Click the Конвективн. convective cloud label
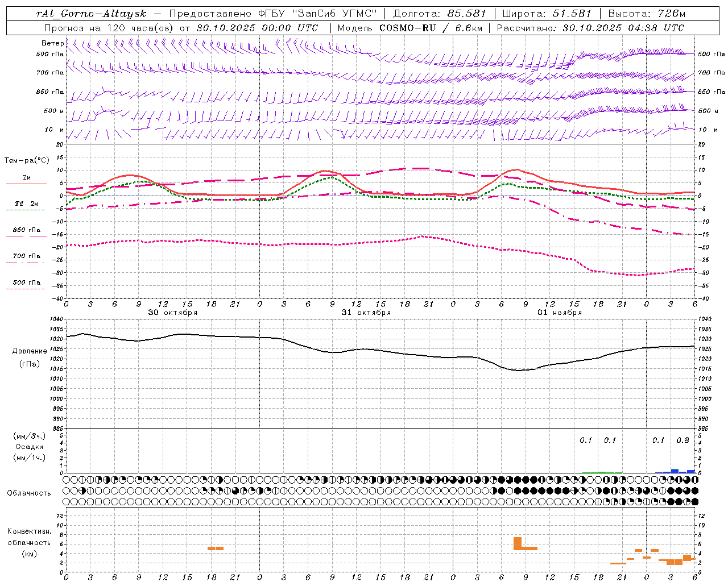The height and width of the screenshot is (582, 728). point(29,531)
